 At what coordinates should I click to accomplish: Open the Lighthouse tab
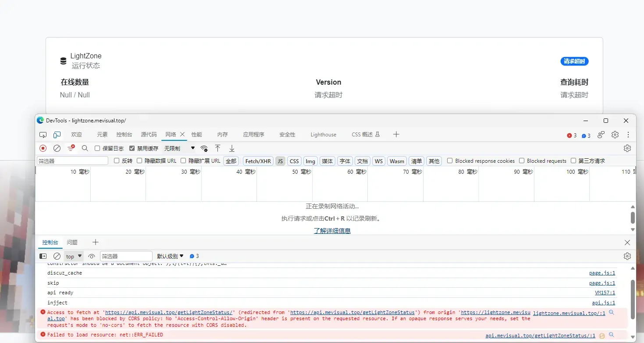pos(324,135)
